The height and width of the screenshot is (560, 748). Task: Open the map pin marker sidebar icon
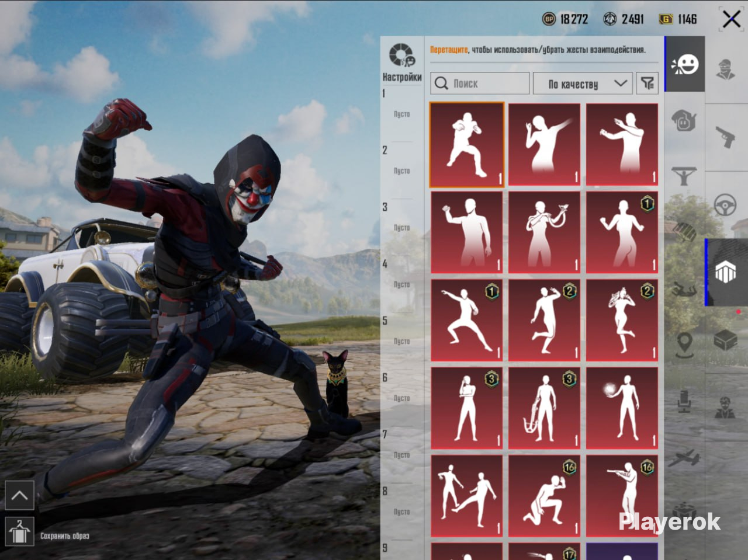click(x=684, y=345)
